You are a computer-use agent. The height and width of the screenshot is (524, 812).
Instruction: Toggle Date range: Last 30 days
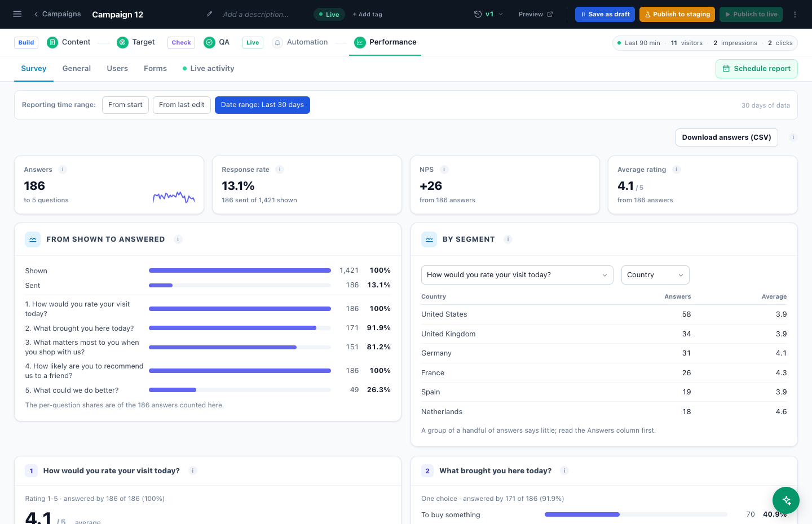(262, 105)
